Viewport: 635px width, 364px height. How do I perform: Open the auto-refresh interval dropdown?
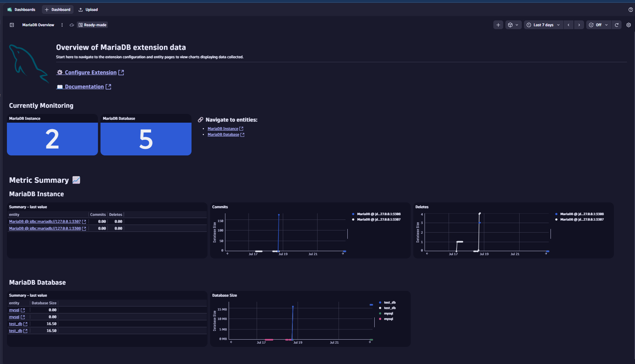pyautogui.click(x=606, y=25)
